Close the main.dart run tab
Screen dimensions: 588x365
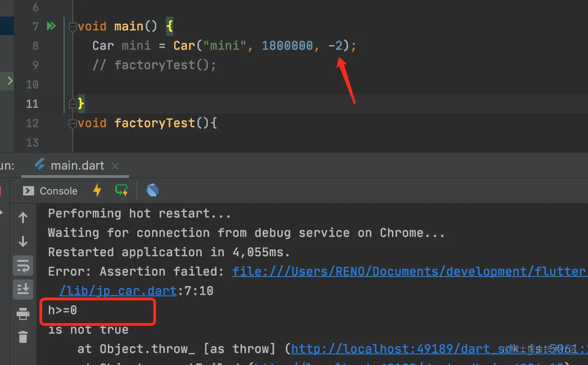coord(115,166)
